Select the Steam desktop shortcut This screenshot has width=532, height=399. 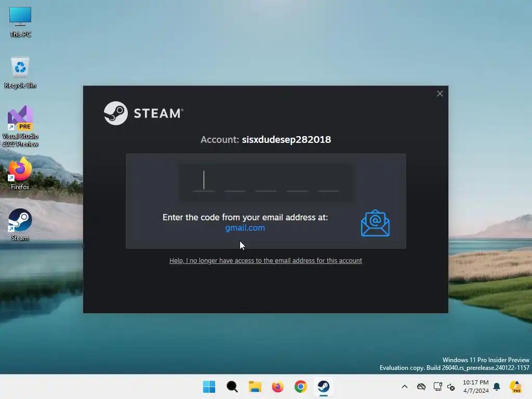(x=20, y=224)
